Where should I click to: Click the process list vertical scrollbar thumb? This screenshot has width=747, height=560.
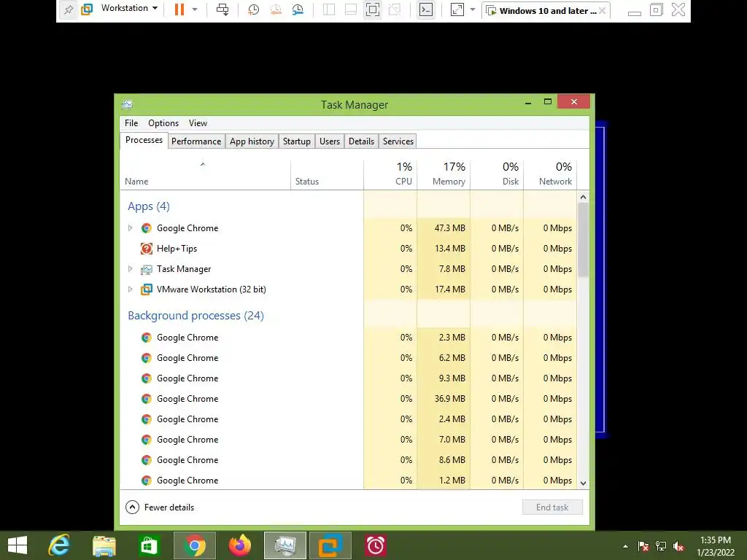[x=583, y=239]
